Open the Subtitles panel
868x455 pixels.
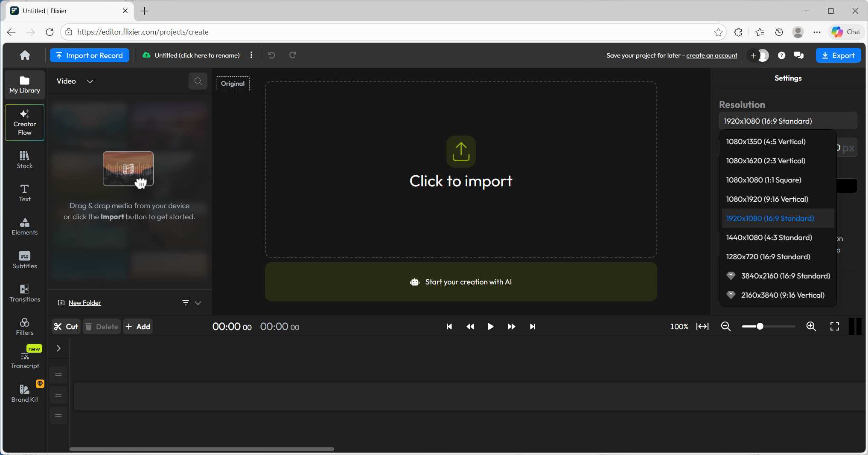click(x=24, y=260)
